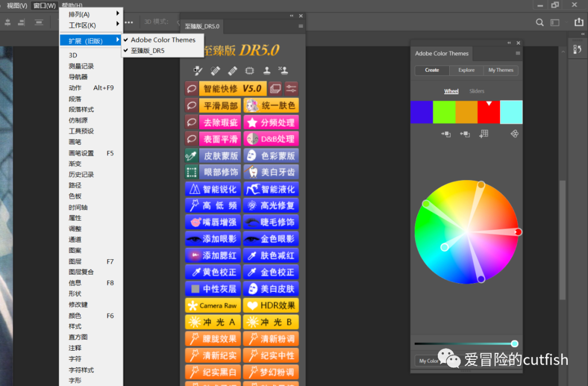Click the color harmony rule icon
This screenshot has height=386, width=588.
point(514,133)
